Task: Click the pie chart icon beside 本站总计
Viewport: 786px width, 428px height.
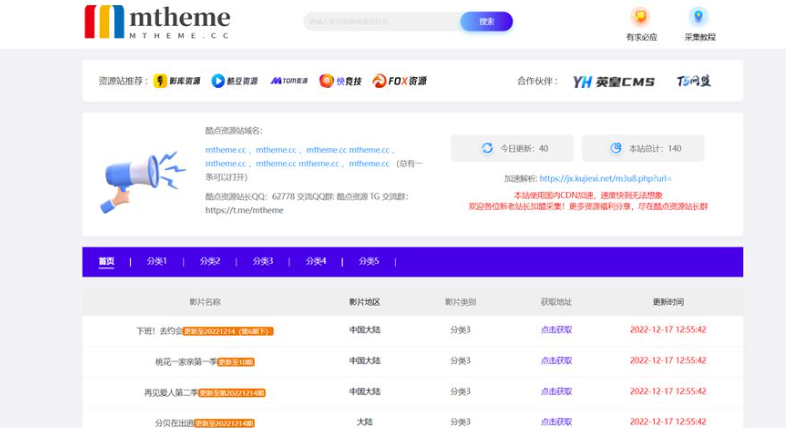Action: [x=616, y=148]
